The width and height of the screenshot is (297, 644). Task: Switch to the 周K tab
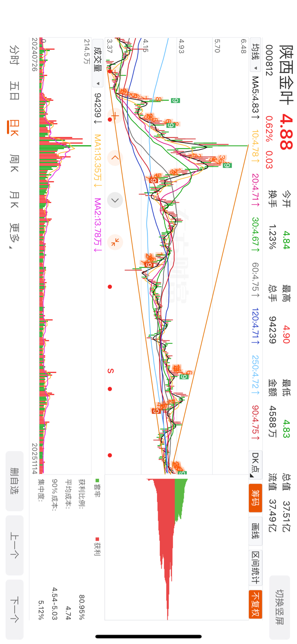(14, 164)
